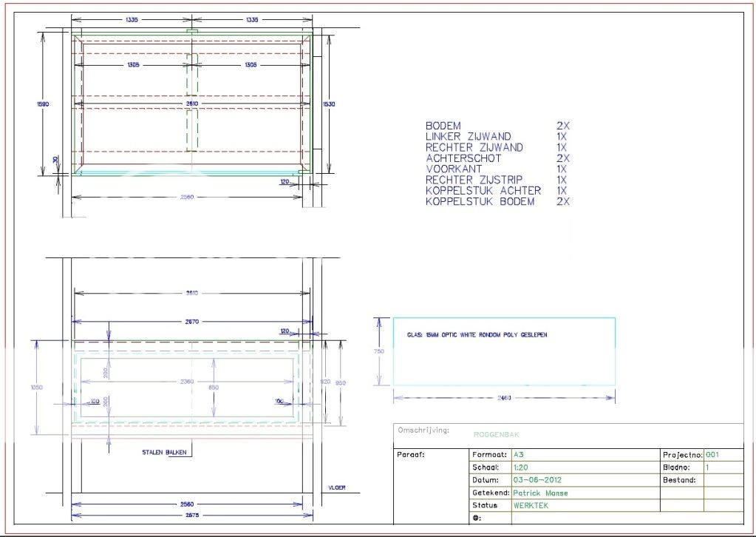Screen dimensions: 756x537
Task: Click the RECHTER ZIJSTRIP list entry
Action: 474,180
